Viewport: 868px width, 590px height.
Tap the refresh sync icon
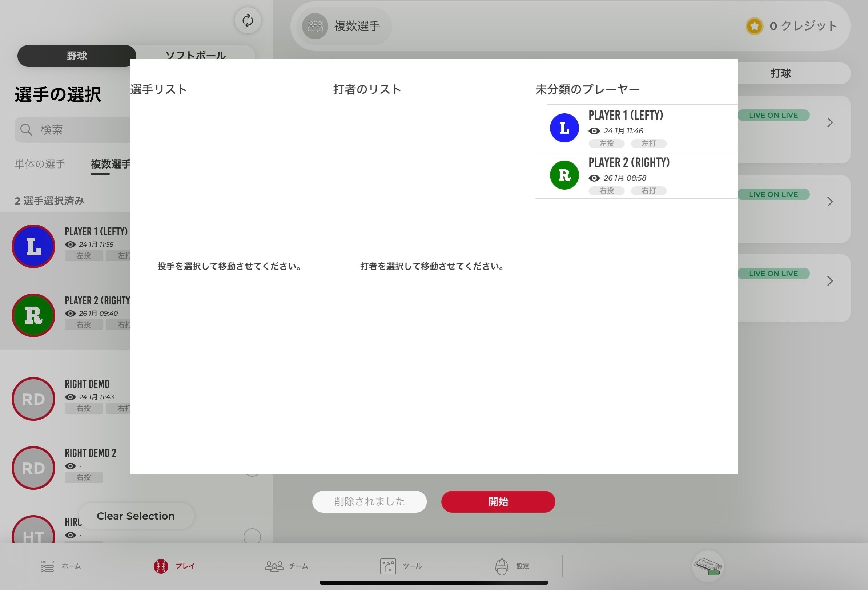point(248,21)
